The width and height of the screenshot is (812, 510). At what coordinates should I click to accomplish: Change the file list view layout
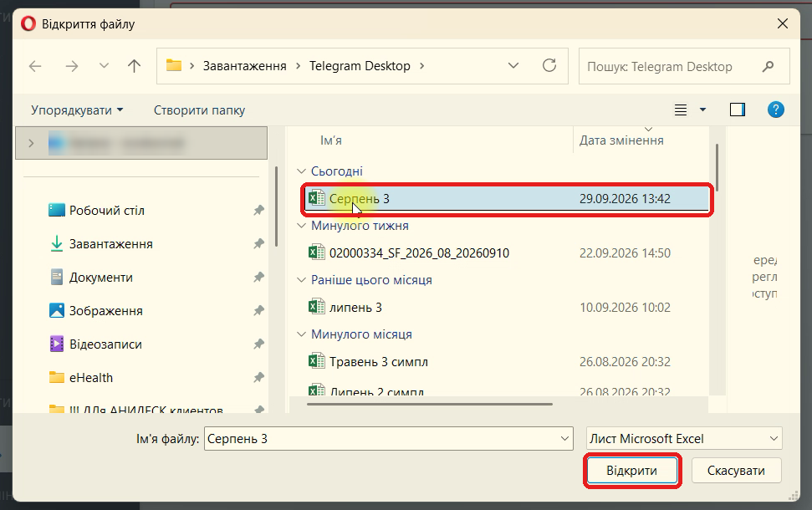click(681, 110)
